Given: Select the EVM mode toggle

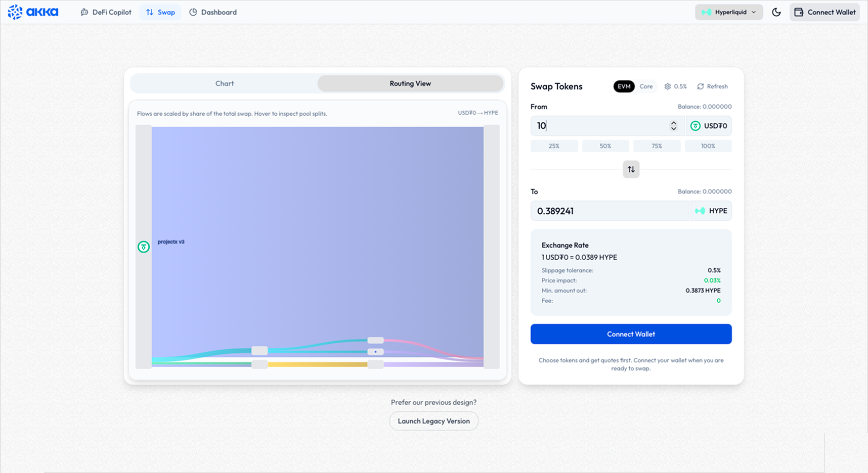Looking at the screenshot, I should [x=624, y=86].
